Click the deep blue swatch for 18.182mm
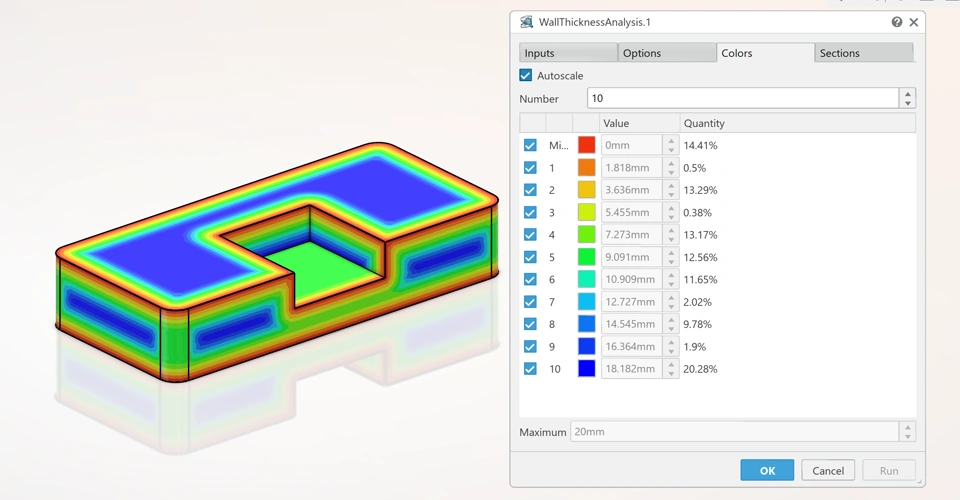 pos(587,368)
